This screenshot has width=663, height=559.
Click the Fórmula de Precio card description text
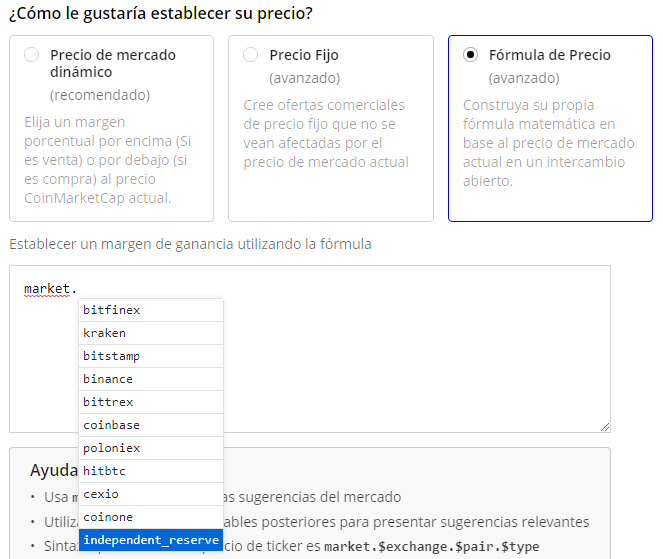pyautogui.click(x=548, y=143)
